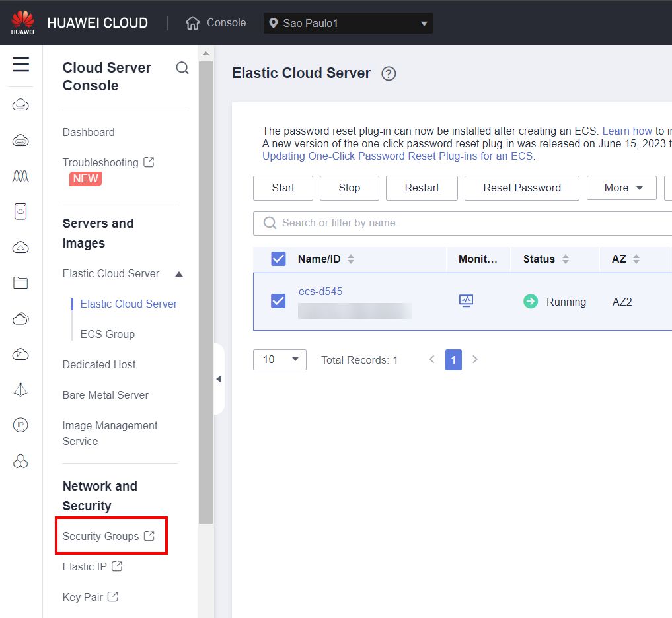Click the Auto Scaling waves icon in sidebar
The image size is (672, 618).
pos(20,176)
